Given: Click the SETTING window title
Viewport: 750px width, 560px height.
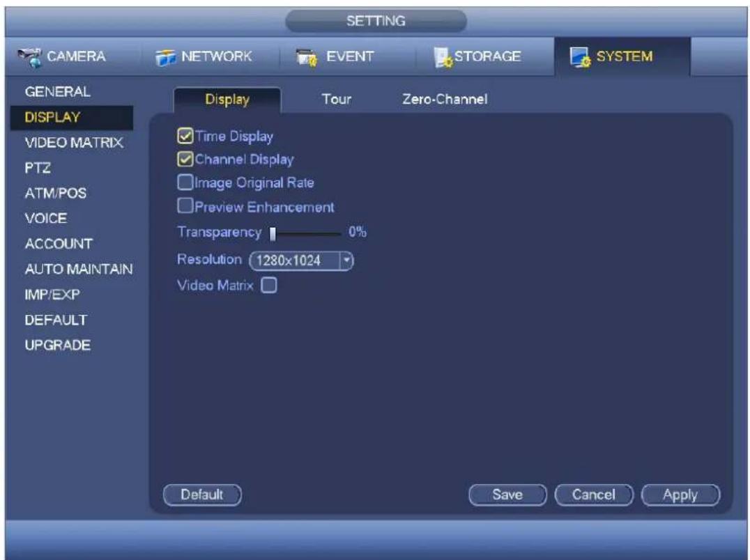Looking at the screenshot, I should click(x=376, y=21).
